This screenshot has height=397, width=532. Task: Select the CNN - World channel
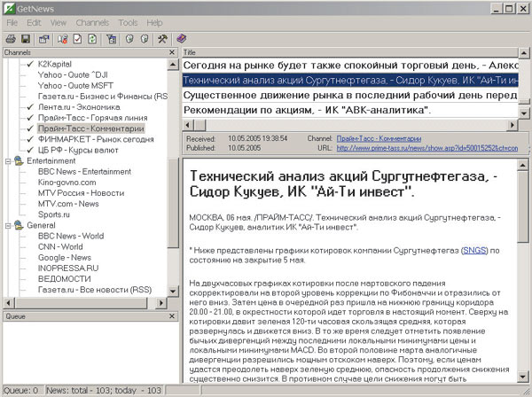[x=62, y=246]
